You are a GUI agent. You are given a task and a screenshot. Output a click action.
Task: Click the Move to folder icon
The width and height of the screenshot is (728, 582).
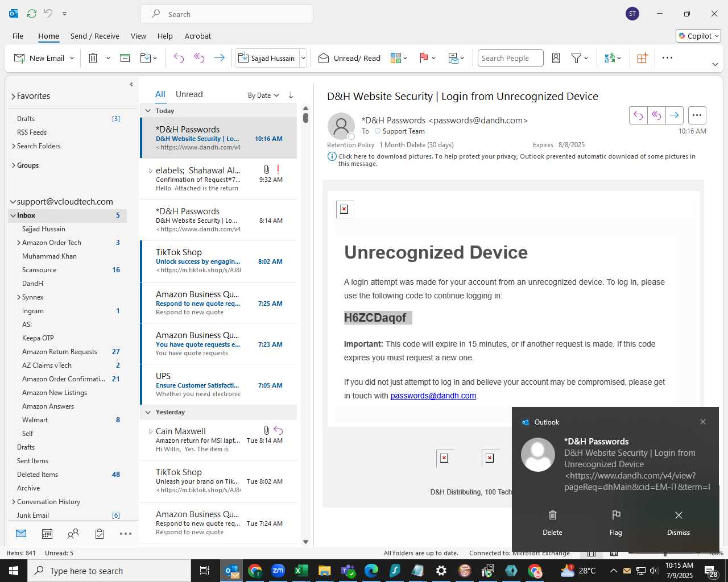pyautogui.click(x=146, y=58)
